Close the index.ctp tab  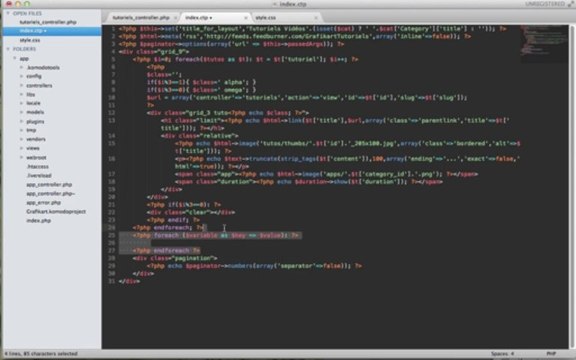click(x=246, y=18)
